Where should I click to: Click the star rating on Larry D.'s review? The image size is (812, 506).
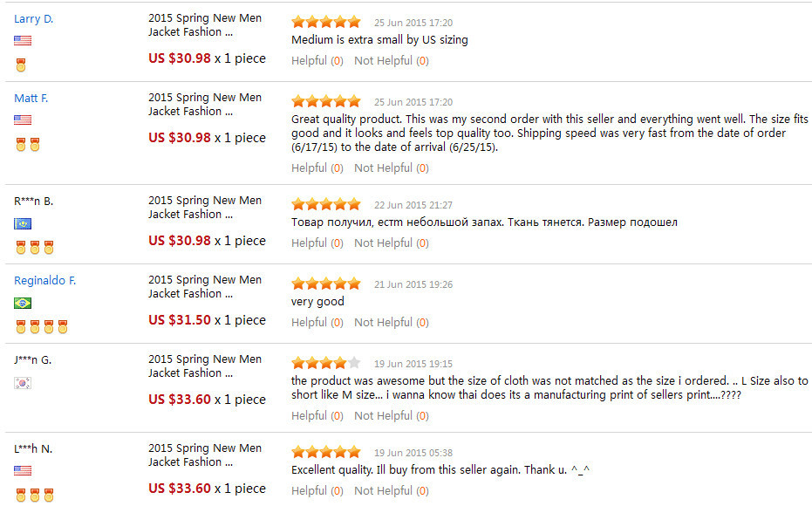click(325, 22)
